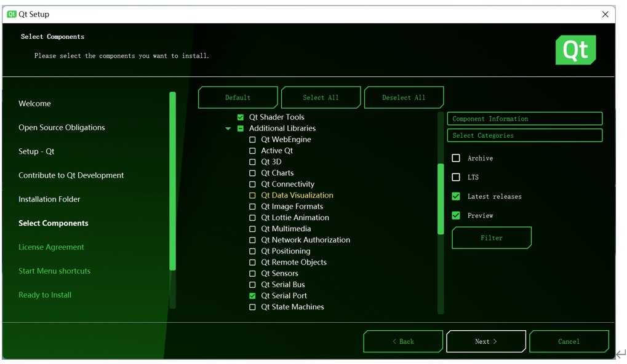The image size is (627, 364).
Task: Select the Additional Libraries tree label
Action: 282,129
